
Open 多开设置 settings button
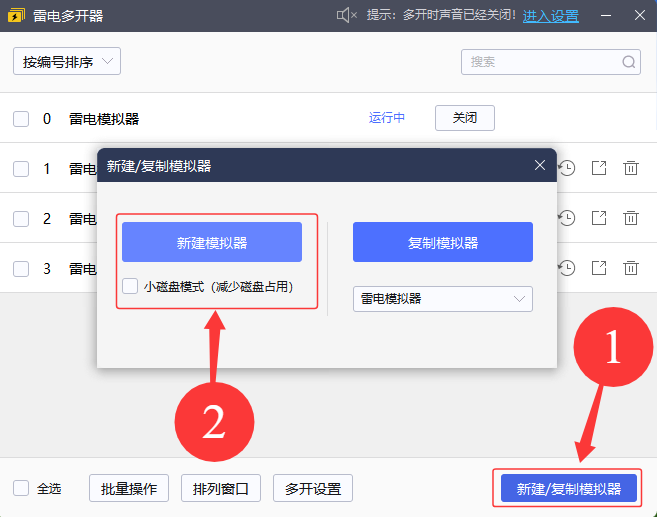point(313,488)
